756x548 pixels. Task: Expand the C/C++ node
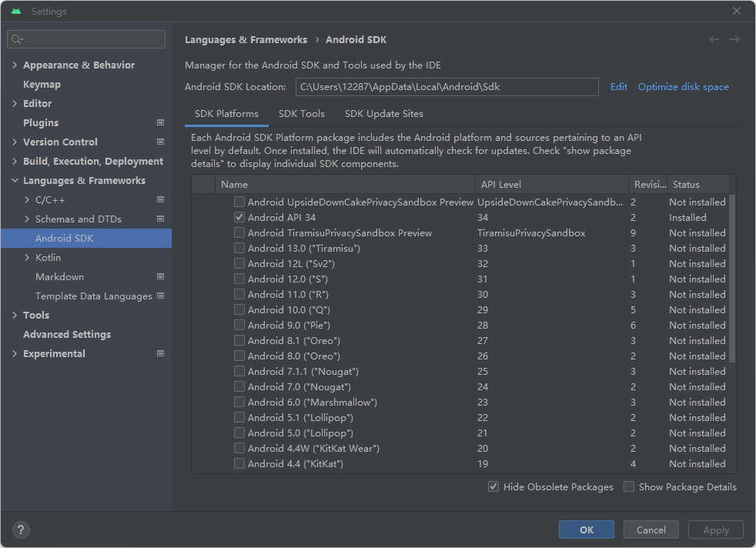[x=27, y=200]
